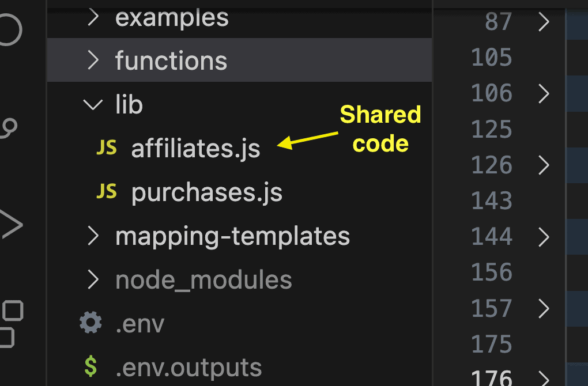Screen dimensions: 588x386
Task: Unfold code at line 87
Action: (x=544, y=22)
